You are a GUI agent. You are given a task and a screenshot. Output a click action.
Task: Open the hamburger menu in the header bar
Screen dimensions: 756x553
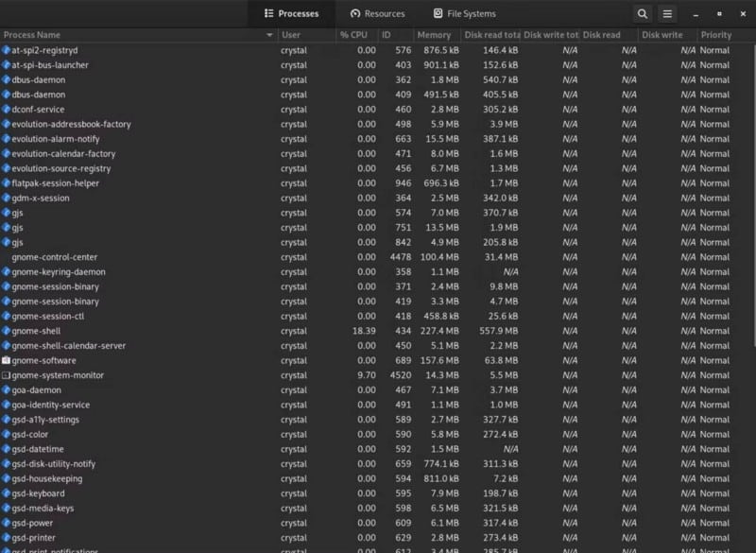point(667,13)
